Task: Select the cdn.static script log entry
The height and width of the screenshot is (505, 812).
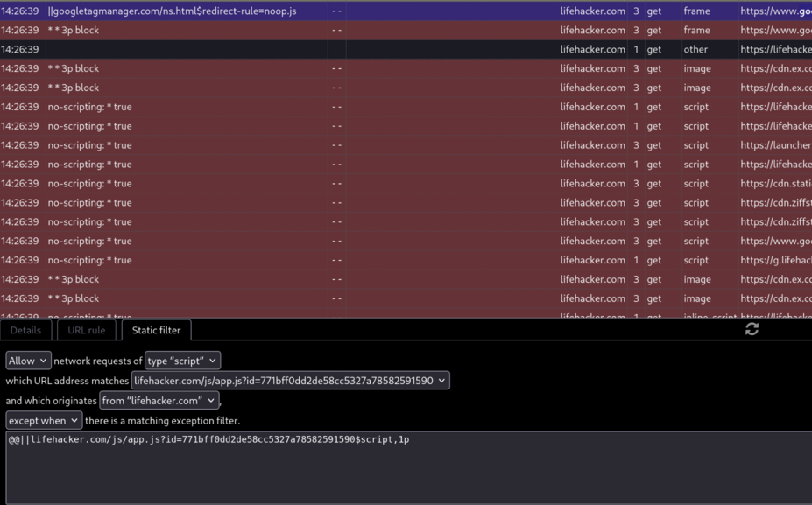Action: (350, 183)
